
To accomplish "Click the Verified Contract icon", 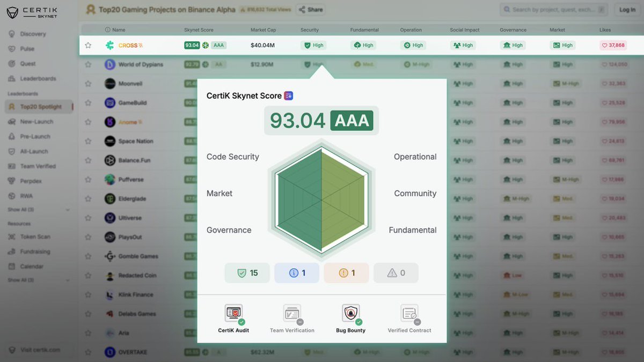I will (410, 314).
